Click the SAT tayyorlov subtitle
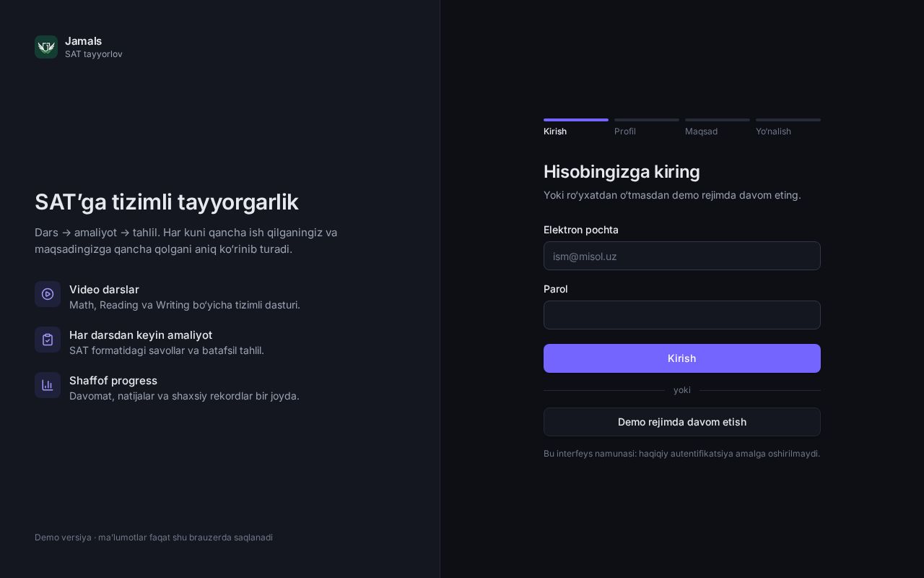This screenshot has height=578, width=924. click(94, 54)
